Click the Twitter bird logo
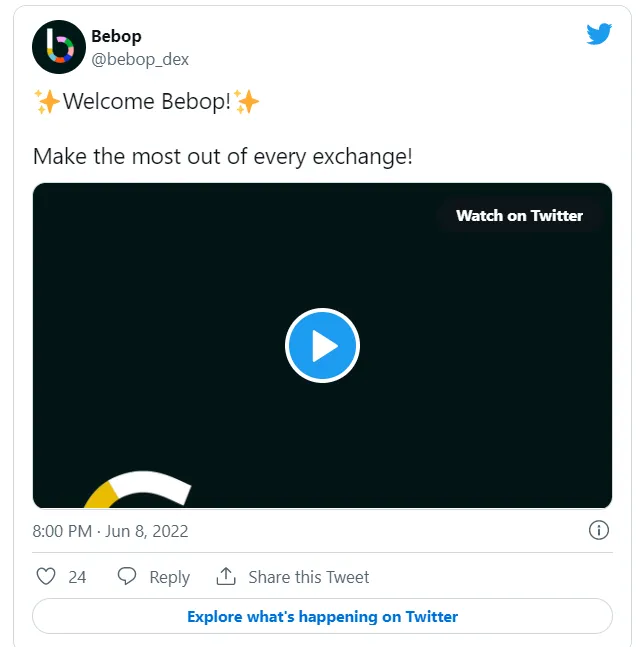The width and height of the screenshot is (636, 647). [598, 34]
